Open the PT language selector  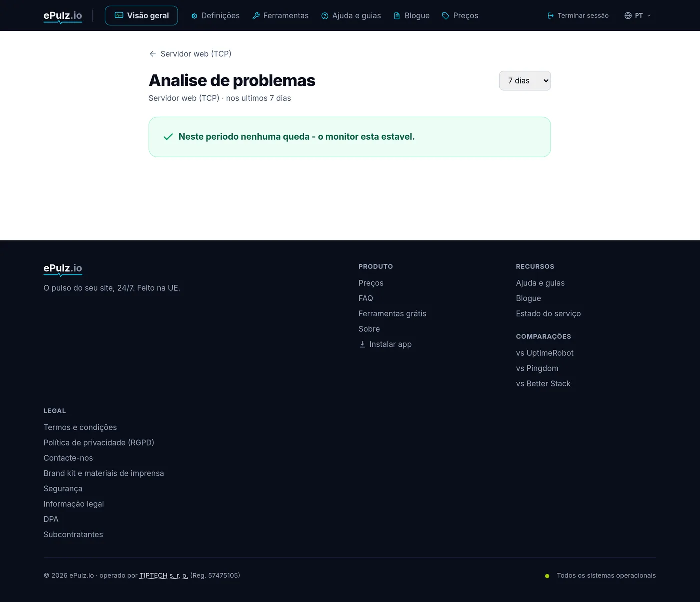pyautogui.click(x=637, y=16)
